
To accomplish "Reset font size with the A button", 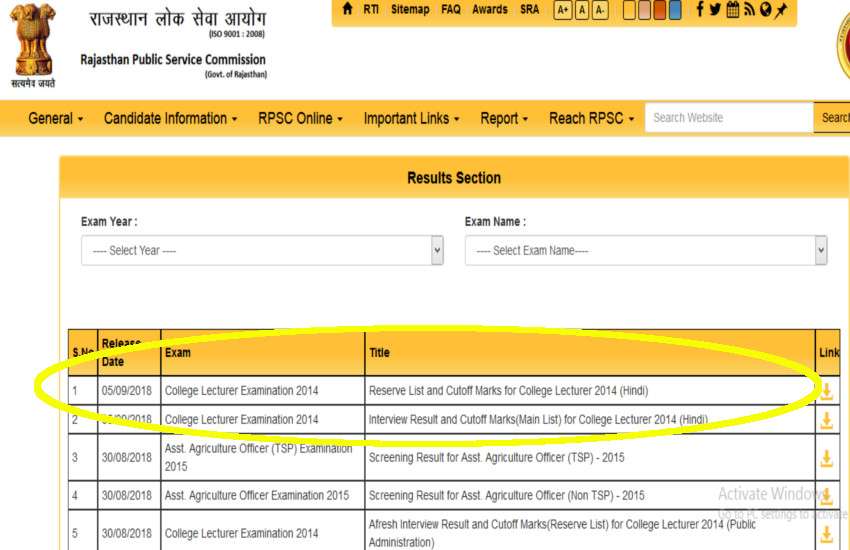I will tap(581, 10).
